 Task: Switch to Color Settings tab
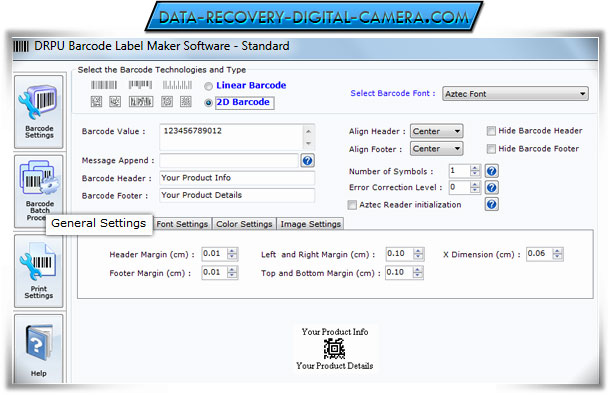click(x=244, y=224)
